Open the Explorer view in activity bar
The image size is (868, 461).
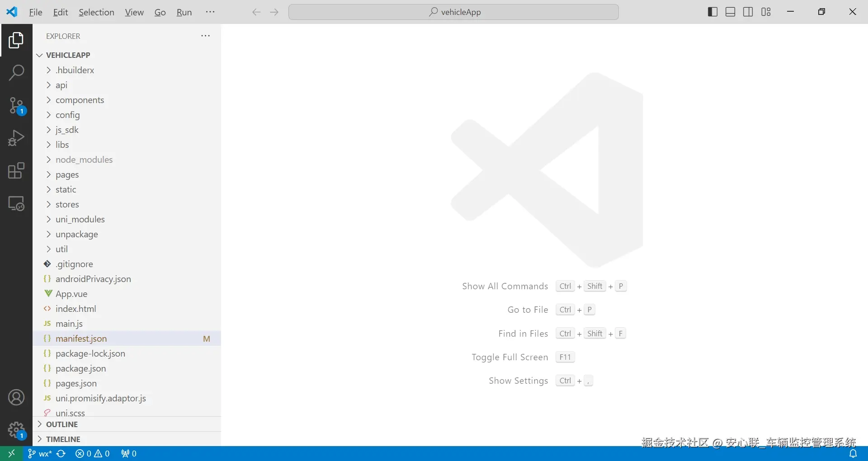tap(16, 40)
